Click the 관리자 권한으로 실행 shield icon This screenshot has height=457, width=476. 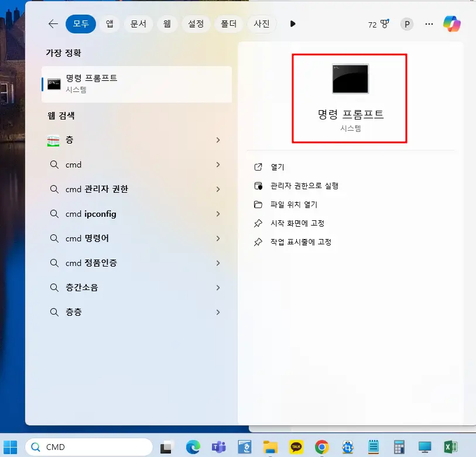[x=258, y=185]
